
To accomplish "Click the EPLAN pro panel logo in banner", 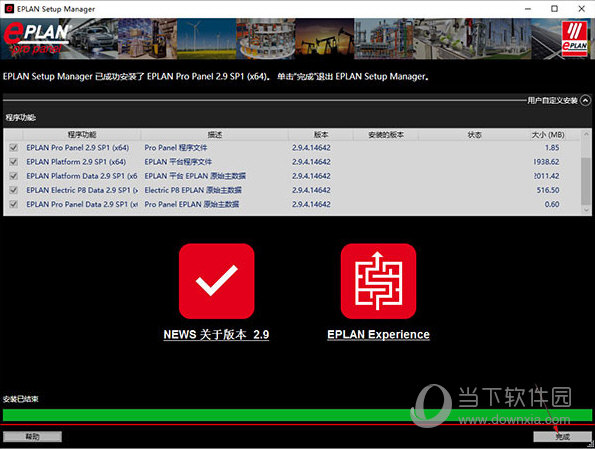I will (36, 39).
